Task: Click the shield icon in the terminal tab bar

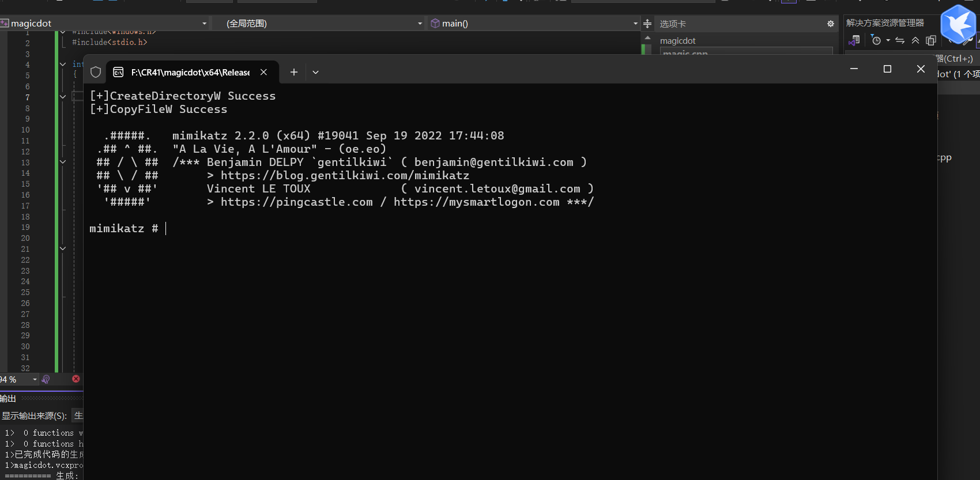Action: [96, 72]
